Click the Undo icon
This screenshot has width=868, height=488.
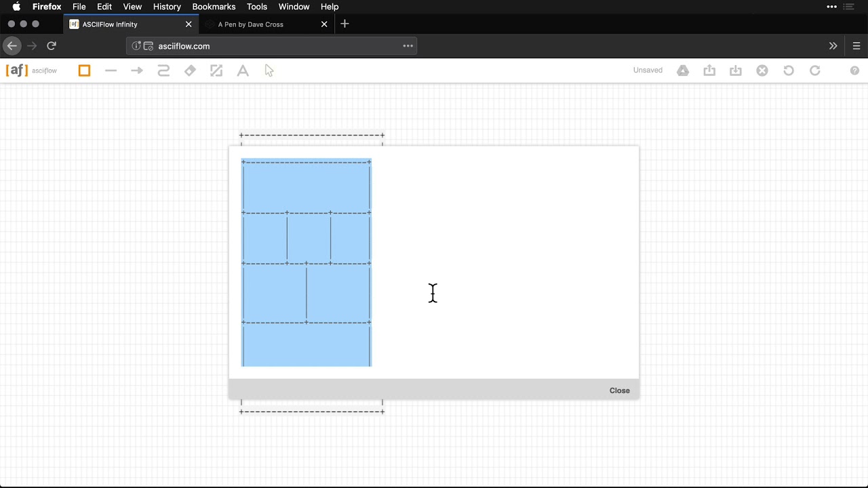point(789,70)
